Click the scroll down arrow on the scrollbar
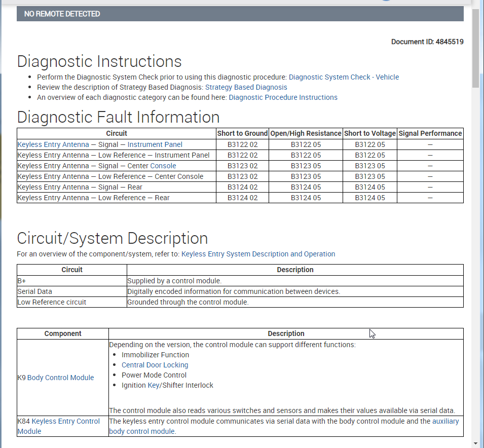Viewport: 484px width, 448px height. tap(475, 443)
